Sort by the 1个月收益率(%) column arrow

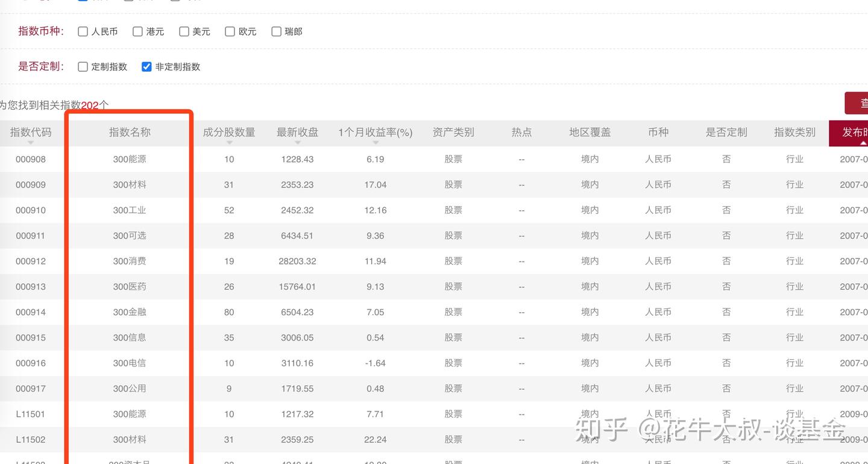pyautogui.click(x=375, y=143)
